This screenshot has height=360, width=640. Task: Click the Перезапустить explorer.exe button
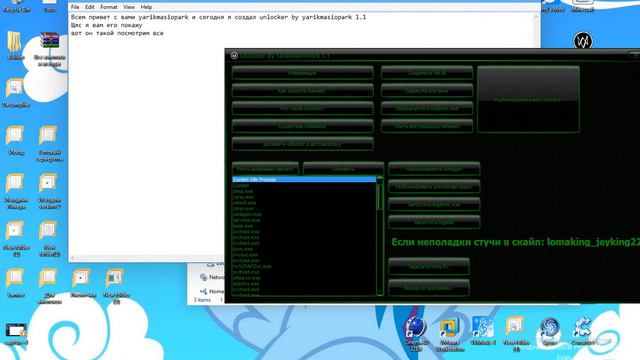(427, 108)
